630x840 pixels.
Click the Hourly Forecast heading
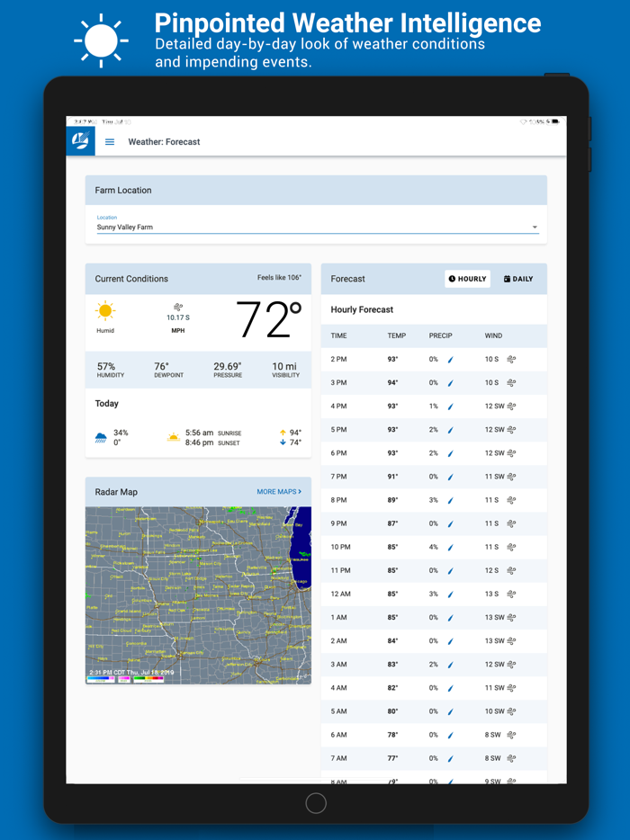click(362, 309)
